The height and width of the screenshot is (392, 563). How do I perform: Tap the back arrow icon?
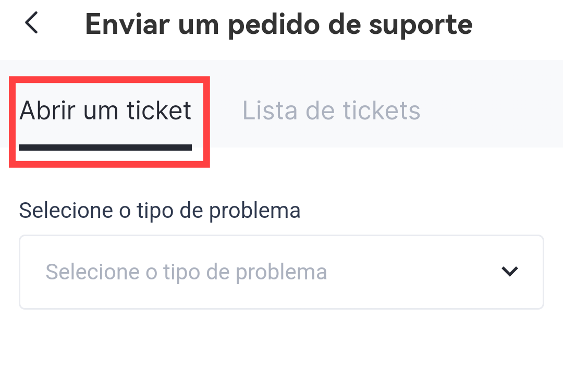point(32,24)
